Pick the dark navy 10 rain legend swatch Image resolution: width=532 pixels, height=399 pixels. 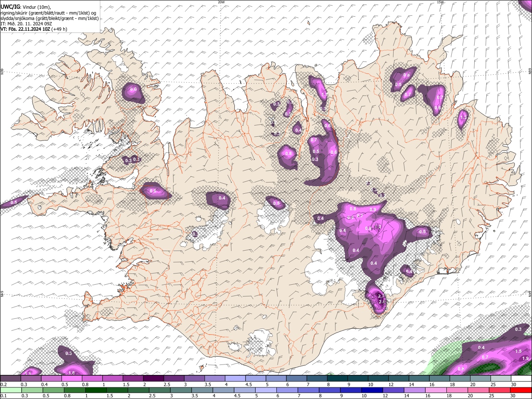pyautogui.click(x=371, y=390)
